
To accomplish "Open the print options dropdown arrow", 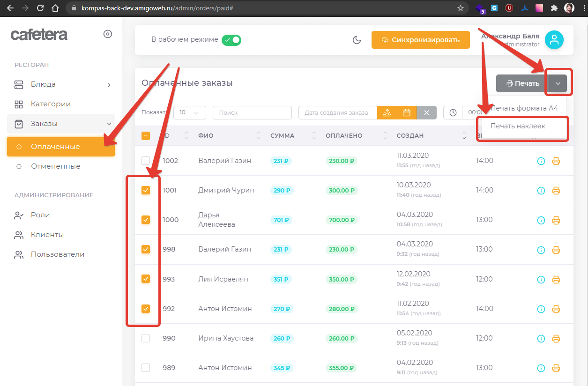I will point(558,83).
